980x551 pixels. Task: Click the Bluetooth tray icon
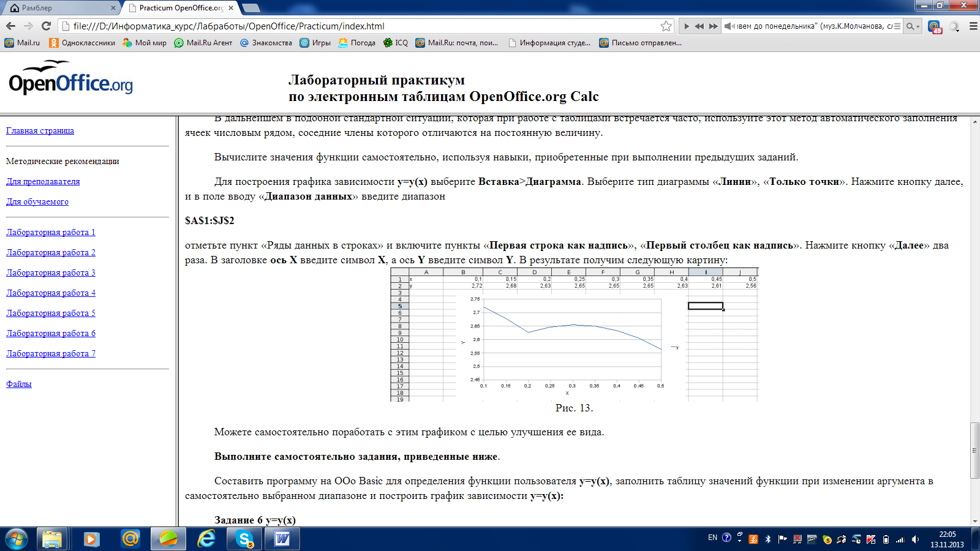[x=768, y=539]
